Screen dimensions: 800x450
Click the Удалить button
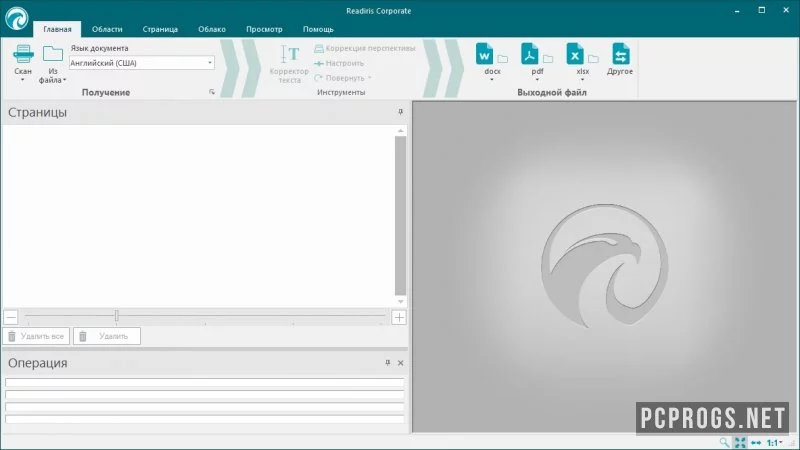pos(107,336)
